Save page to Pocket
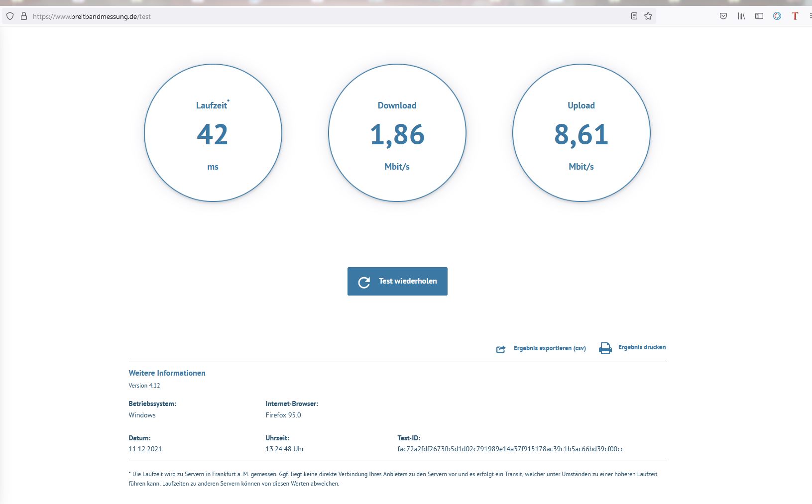This screenshot has height=504, width=812. click(x=723, y=16)
